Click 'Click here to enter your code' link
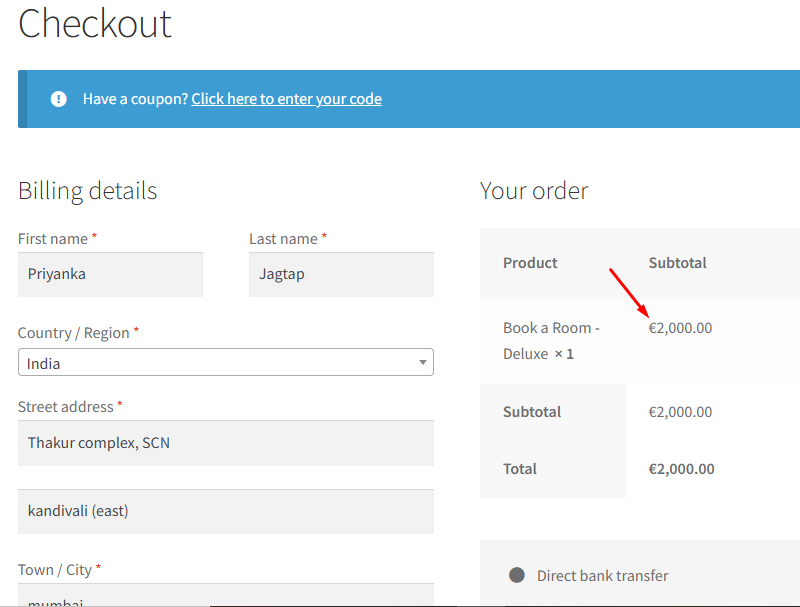This screenshot has width=800, height=607. click(286, 99)
